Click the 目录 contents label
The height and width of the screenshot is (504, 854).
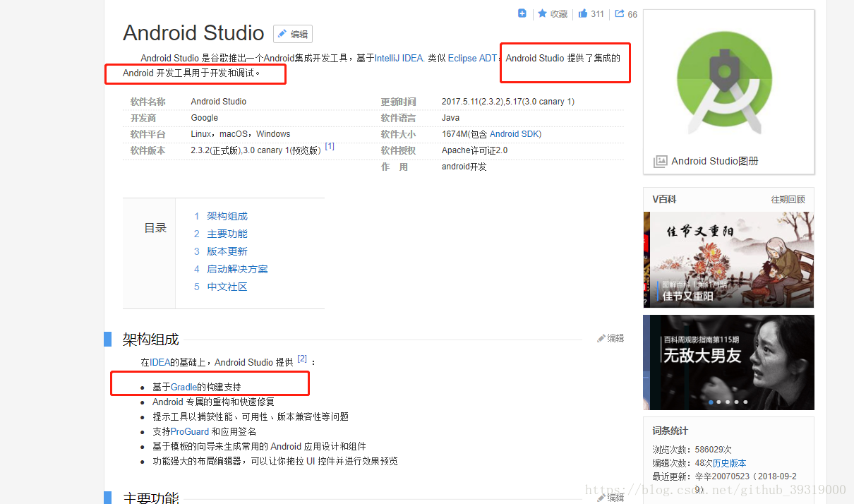pyautogui.click(x=155, y=228)
